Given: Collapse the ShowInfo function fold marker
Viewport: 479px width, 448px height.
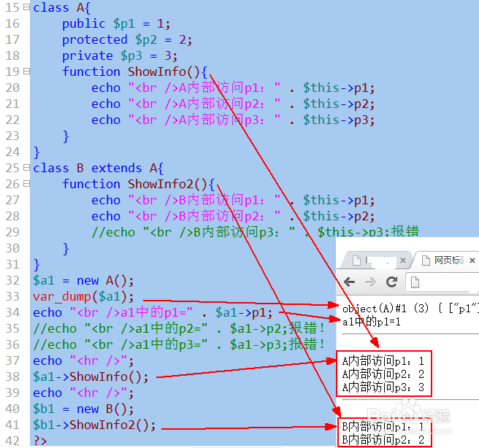Looking at the screenshot, I should click(x=26, y=71).
